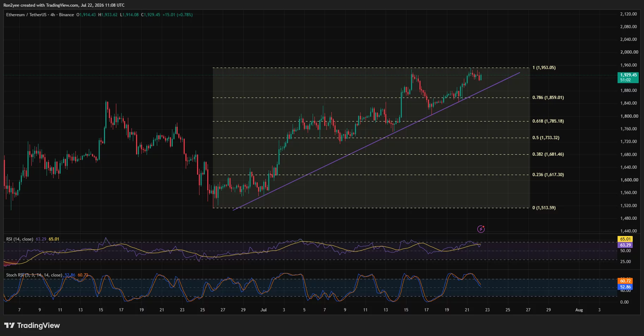Screen dimensions: 644x336
Task: Click the Stoch RSI indicator label
Action: (x=34, y=275)
